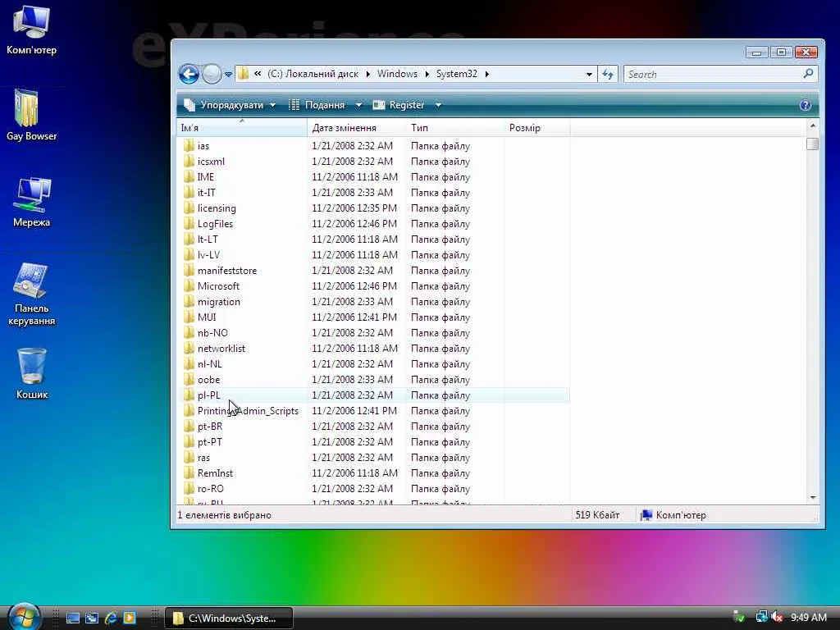The height and width of the screenshot is (630, 840).
Task: Expand the chevron after System32 in path
Action: coord(487,74)
